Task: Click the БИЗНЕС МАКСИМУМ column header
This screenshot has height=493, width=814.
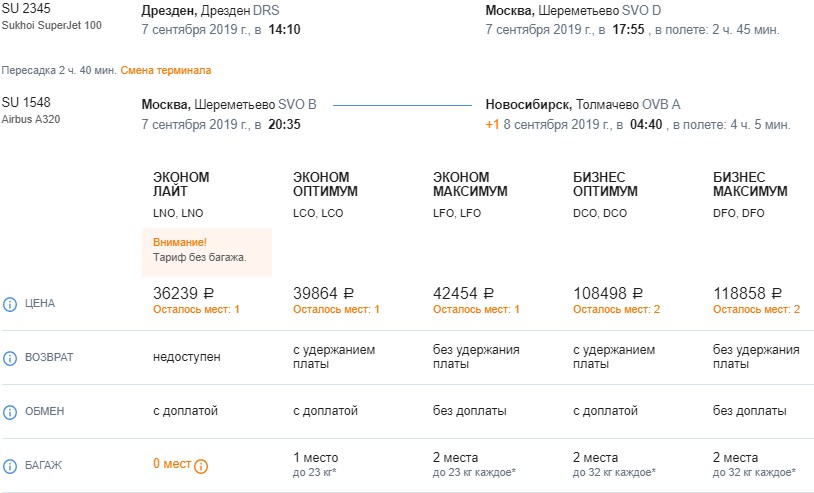Action: tap(750, 184)
